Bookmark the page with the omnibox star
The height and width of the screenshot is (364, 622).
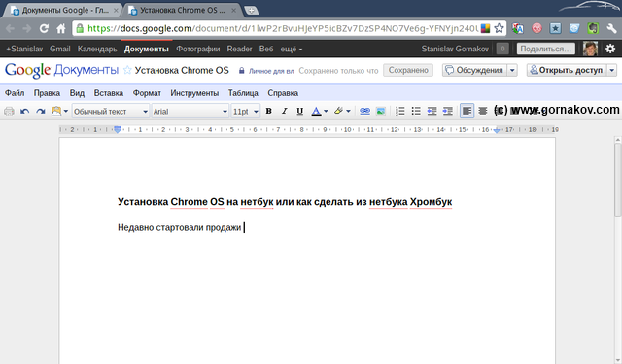coord(499,28)
